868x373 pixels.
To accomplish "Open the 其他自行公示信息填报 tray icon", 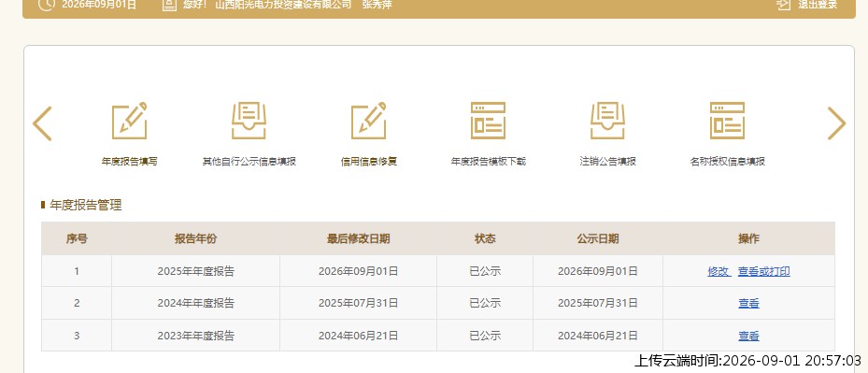I will point(249,121).
